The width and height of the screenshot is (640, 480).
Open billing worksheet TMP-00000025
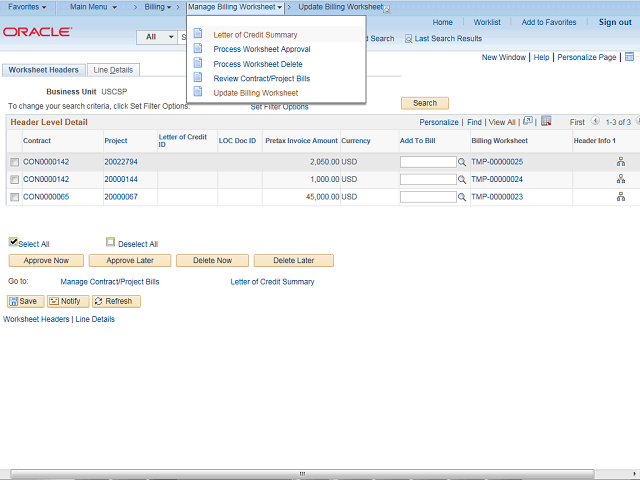click(x=497, y=162)
